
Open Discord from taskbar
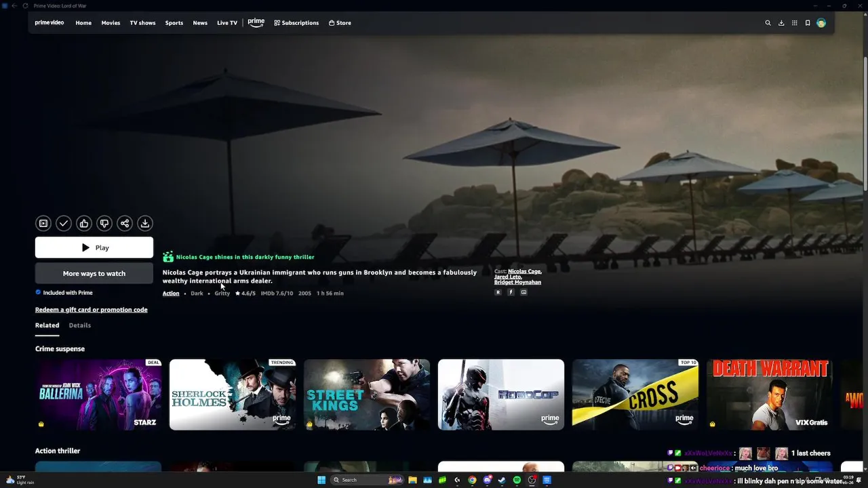(487, 480)
